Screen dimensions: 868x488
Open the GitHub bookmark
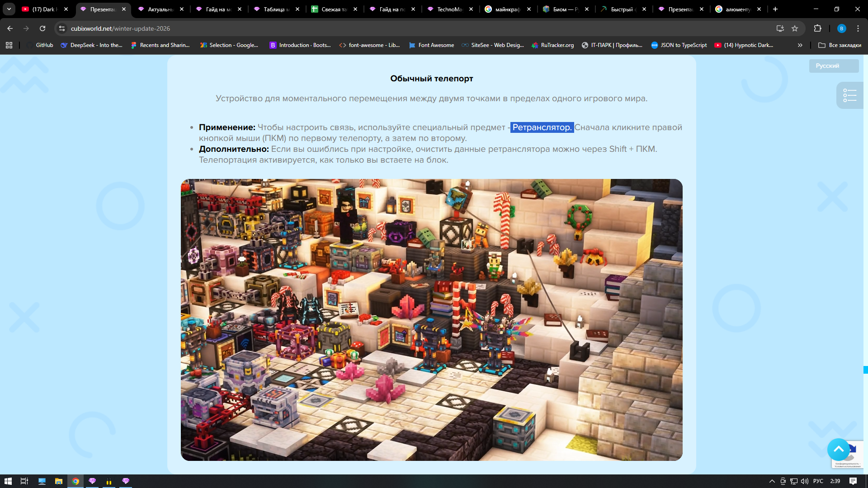tap(44, 45)
